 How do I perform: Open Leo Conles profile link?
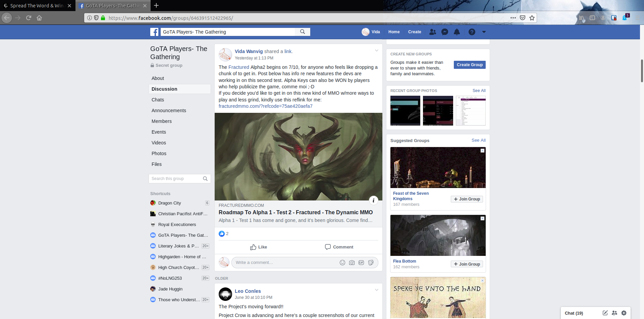(248, 291)
